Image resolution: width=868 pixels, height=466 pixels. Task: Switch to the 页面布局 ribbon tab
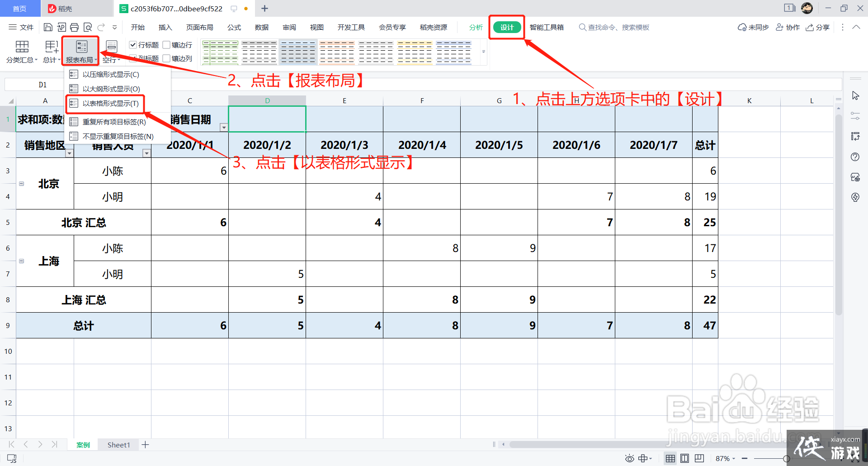click(200, 27)
